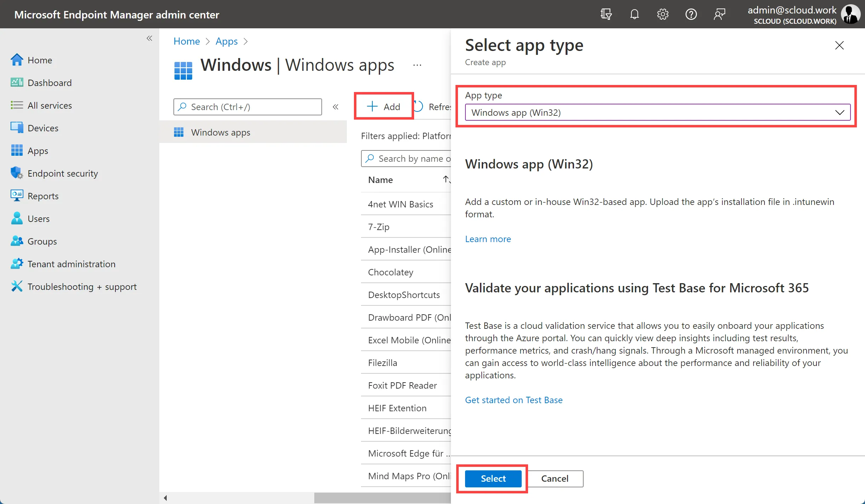This screenshot has width=865, height=504.
Task: Open the ellipsis more options next to title
Action: coord(417,65)
